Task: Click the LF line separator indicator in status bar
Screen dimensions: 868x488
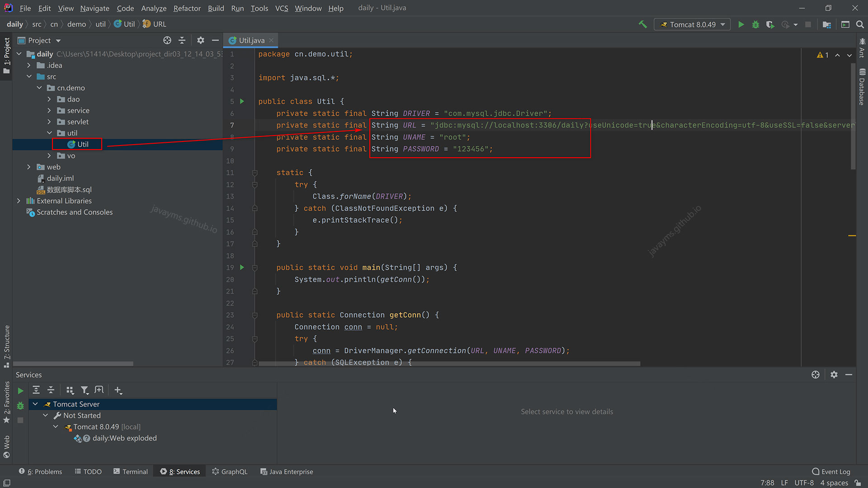Action: [784, 483]
